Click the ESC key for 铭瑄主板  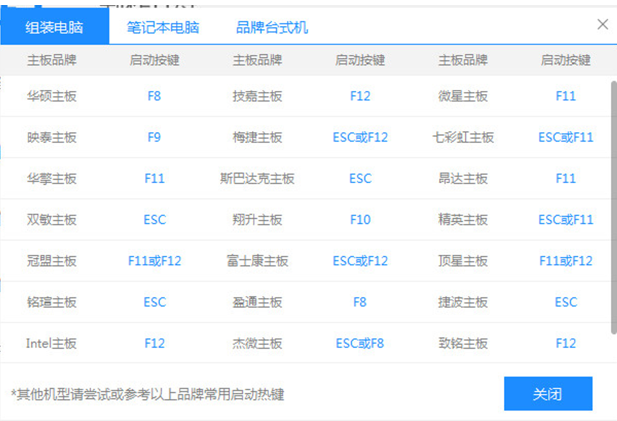154,302
